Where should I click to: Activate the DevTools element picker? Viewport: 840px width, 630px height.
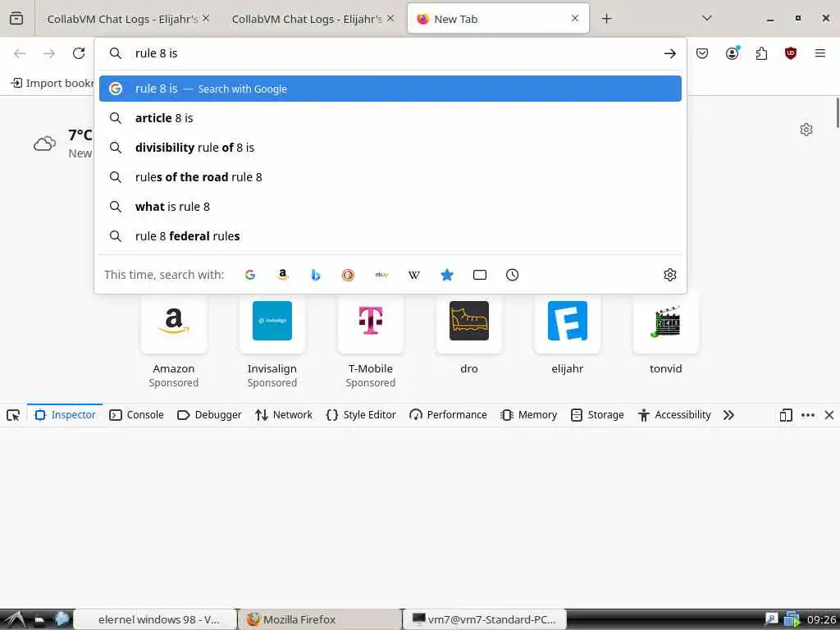click(13, 415)
